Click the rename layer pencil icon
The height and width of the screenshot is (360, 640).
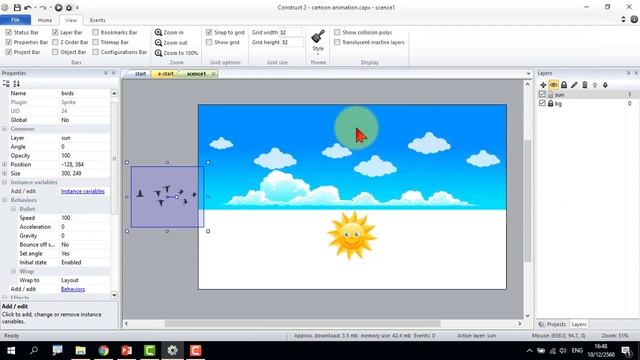point(574,85)
